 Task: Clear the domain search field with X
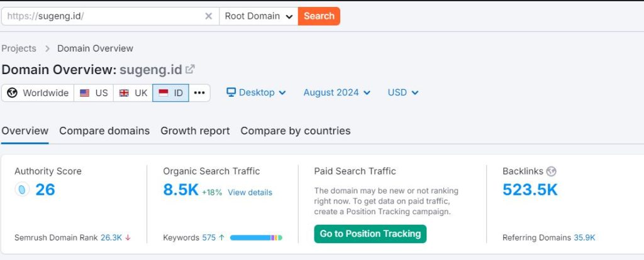(x=209, y=16)
